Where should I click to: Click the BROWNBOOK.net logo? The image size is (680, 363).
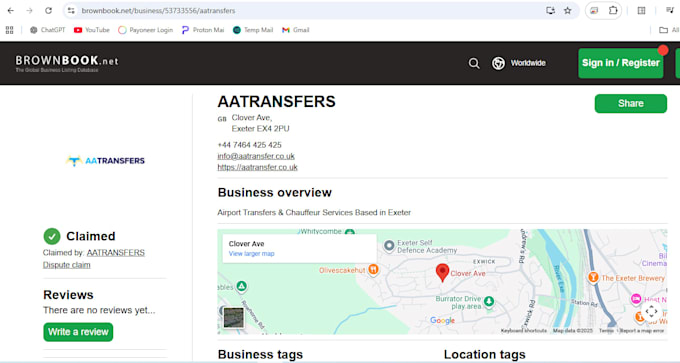[x=66, y=63]
